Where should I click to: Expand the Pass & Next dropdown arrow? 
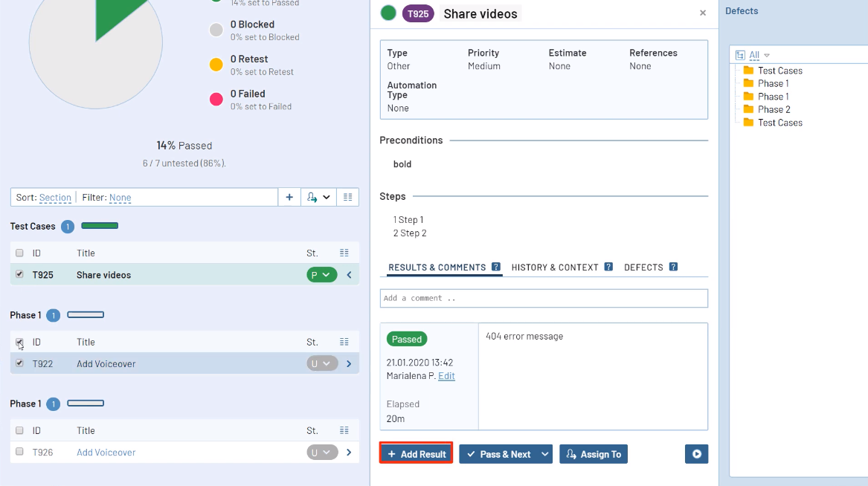click(x=545, y=454)
